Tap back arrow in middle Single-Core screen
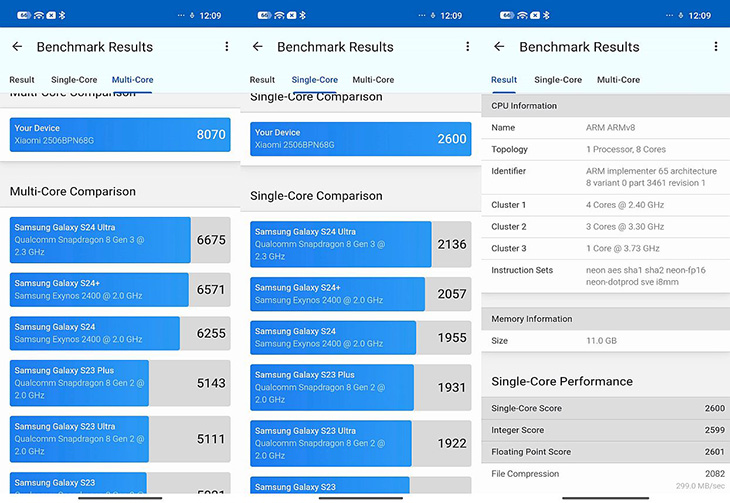The width and height of the screenshot is (730, 503). [257, 47]
